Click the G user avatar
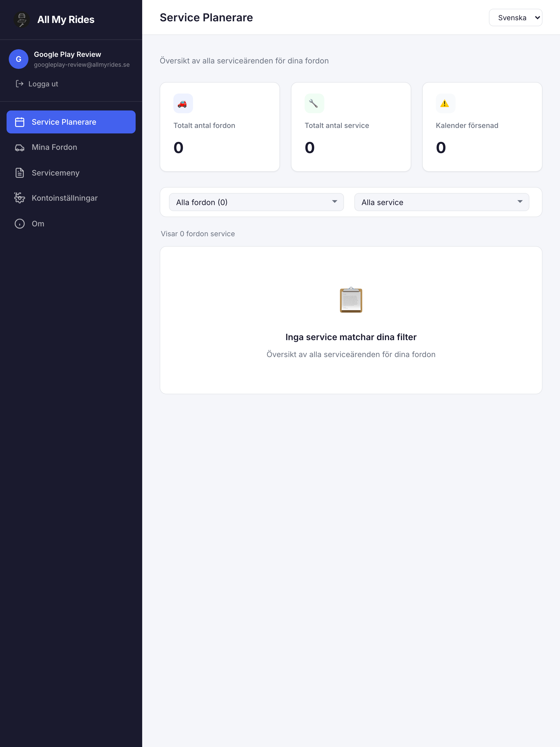560x747 pixels. (19, 59)
